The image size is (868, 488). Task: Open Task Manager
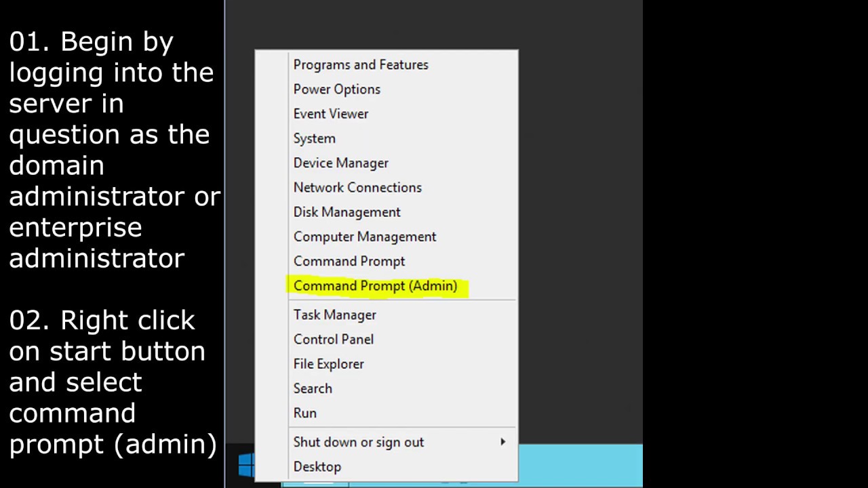tap(335, 314)
